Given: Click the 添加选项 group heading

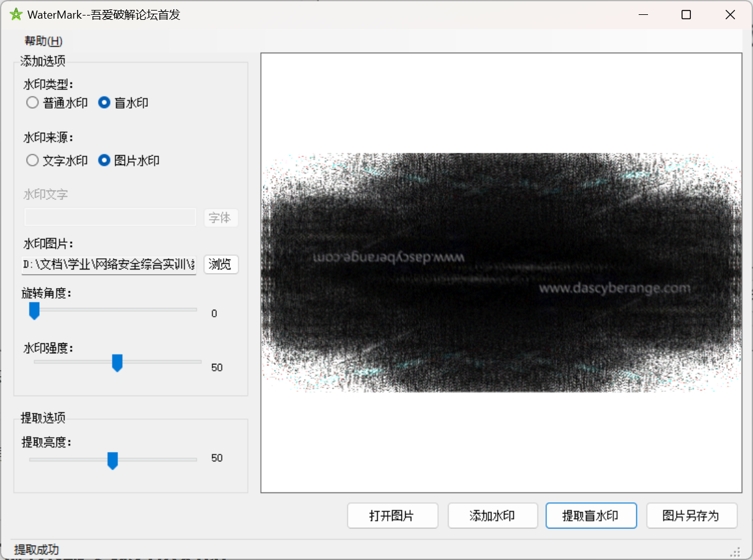Looking at the screenshot, I should point(43,61).
